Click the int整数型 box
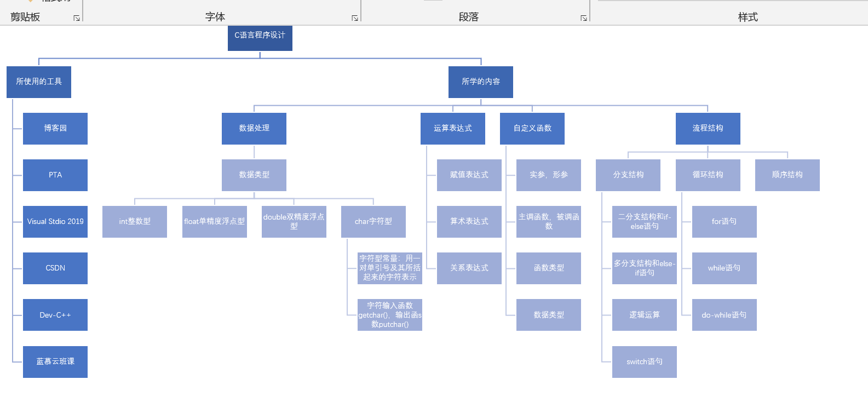 [135, 222]
